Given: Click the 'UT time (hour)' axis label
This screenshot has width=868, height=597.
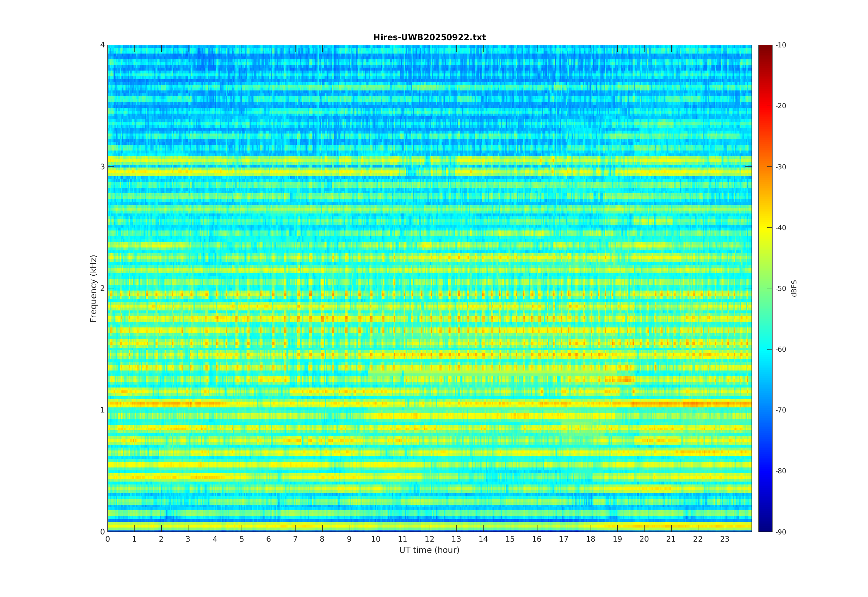Looking at the screenshot, I should click(x=429, y=550).
